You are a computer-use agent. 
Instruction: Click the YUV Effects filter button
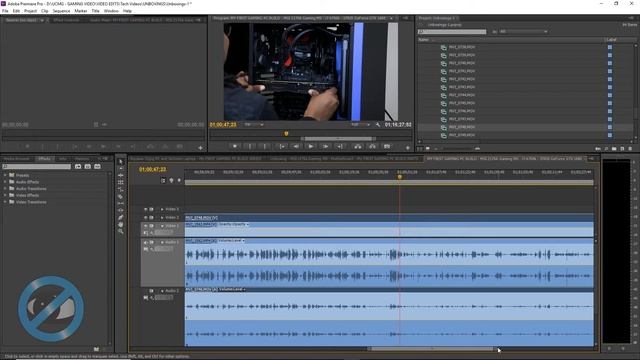[x=98, y=167]
